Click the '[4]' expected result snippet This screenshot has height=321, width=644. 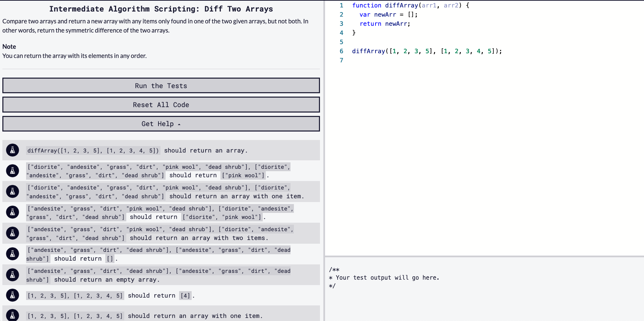185,296
